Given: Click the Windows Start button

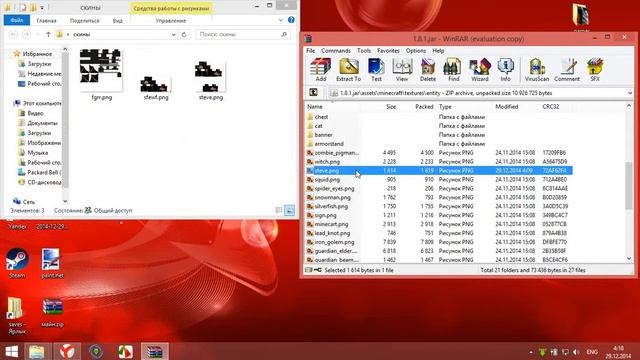Looking at the screenshot, I should pyautogui.click(x=11, y=351).
